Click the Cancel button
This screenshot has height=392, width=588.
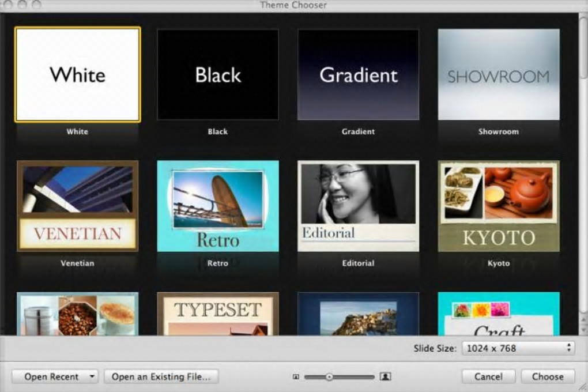[489, 376]
